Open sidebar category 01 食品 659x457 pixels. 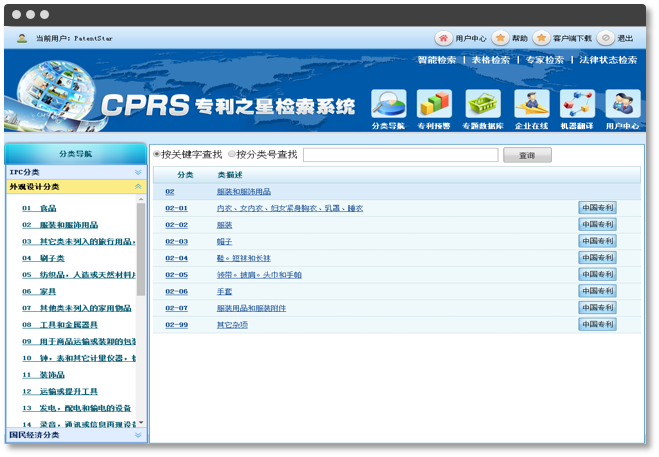point(39,208)
